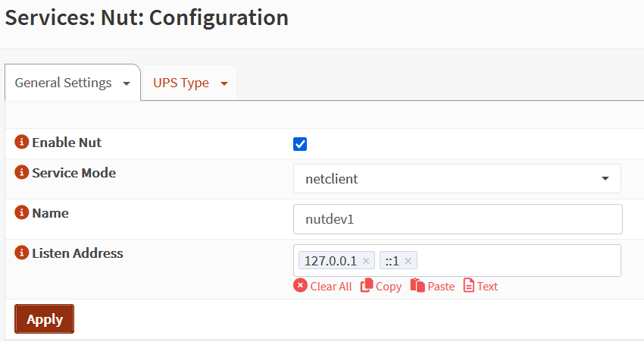
Task: Remove the ::1 listen address tag
Action: 408,261
